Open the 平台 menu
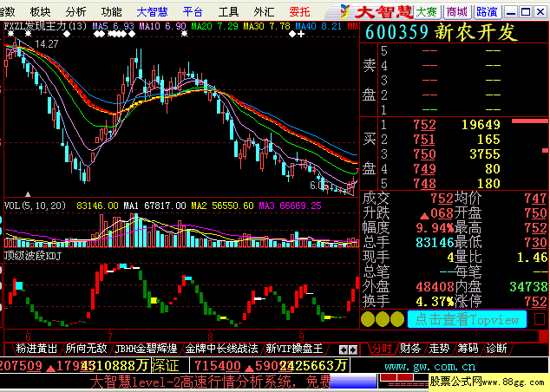This screenshot has height=392, width=550. tap(193, 12)
